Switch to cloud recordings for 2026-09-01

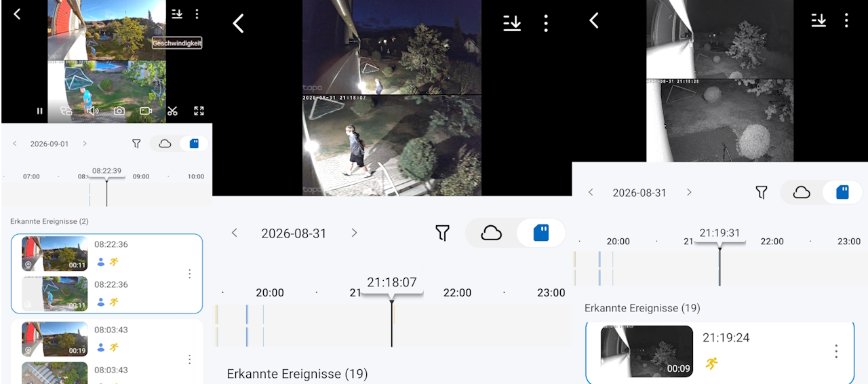[164, 144]
